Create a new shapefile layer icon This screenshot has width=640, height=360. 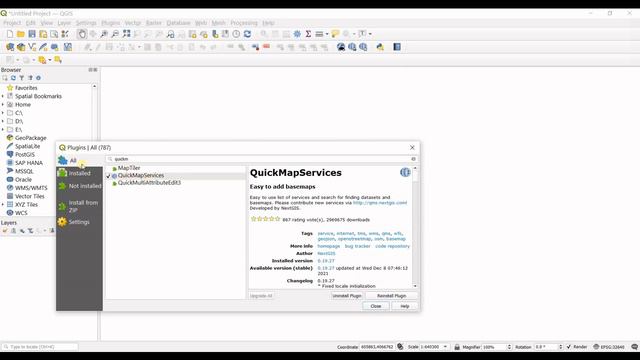[32, 47]
